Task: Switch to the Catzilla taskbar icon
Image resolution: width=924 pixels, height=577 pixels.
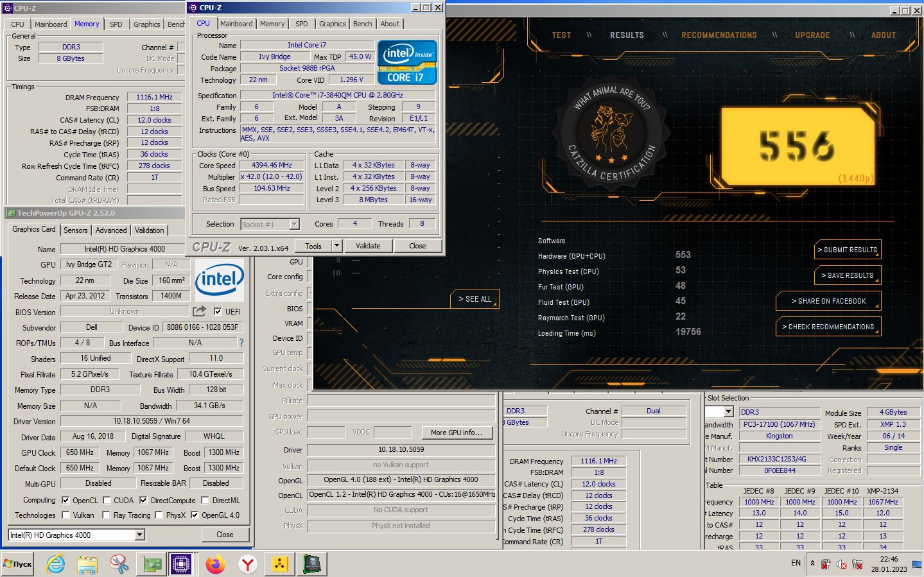Action: tap(312, 564)
